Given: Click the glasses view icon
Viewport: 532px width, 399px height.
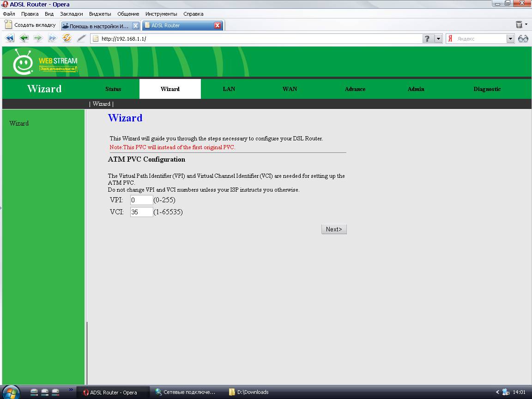Looking at the screenshot, I should coord(523,39).
